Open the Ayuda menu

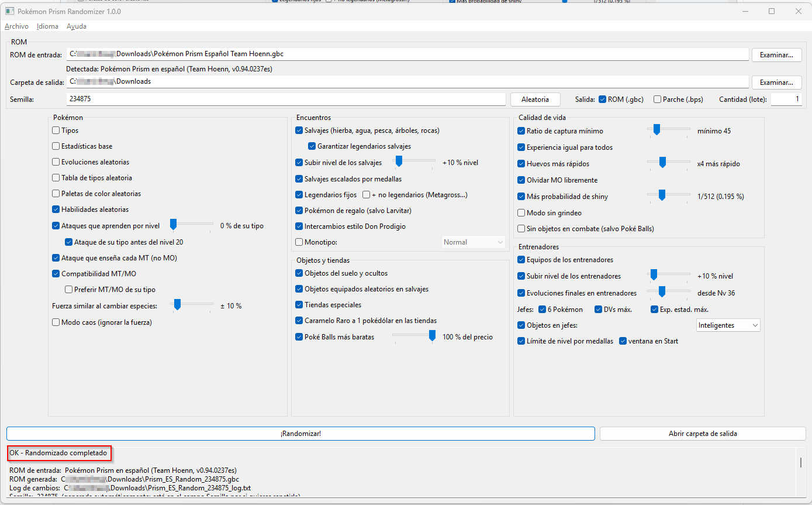77,26
